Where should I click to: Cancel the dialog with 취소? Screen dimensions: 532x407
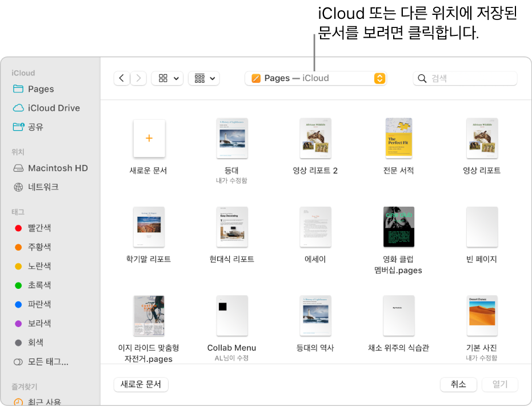tap(458, 384)
